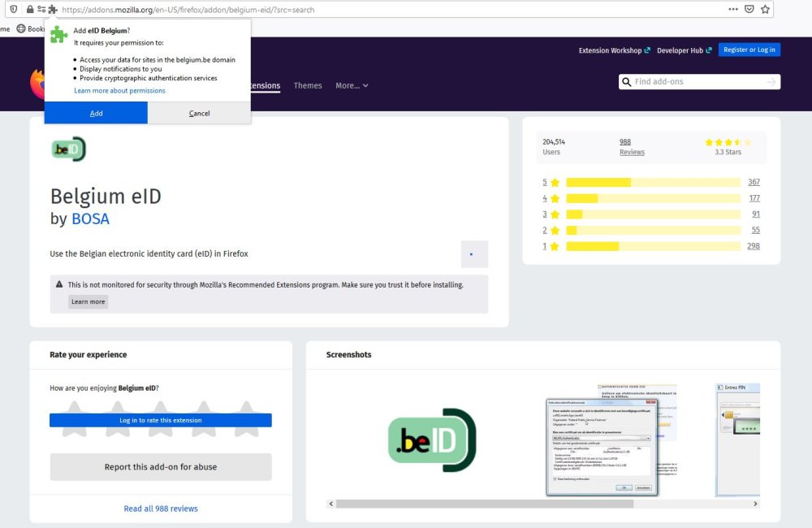Open the page actions three-dot menu
This screenshot has width=812, height=528.
coord(732,9)
